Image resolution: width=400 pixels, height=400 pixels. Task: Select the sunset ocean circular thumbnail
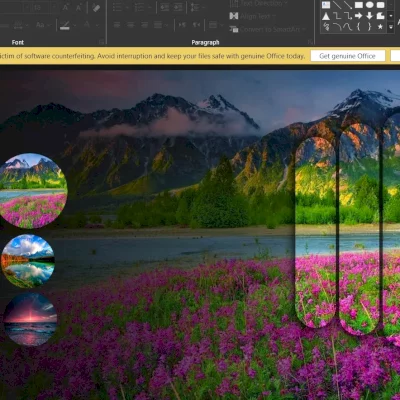tap(30, 319)
